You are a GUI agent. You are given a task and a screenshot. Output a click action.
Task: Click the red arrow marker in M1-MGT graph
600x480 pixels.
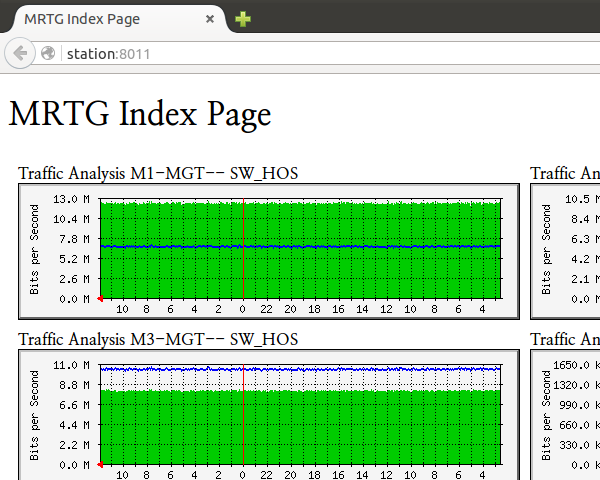click(100, 299)
